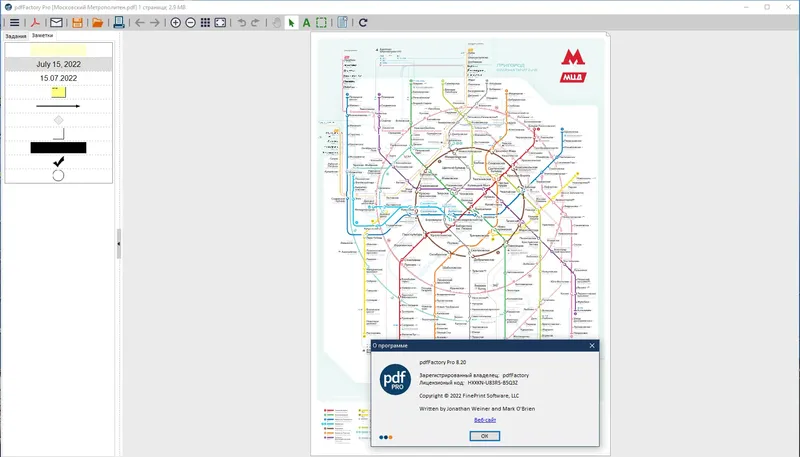Click the red Moscow Metro M logo
The image size is (800, 457).
(x=573, y=57)
